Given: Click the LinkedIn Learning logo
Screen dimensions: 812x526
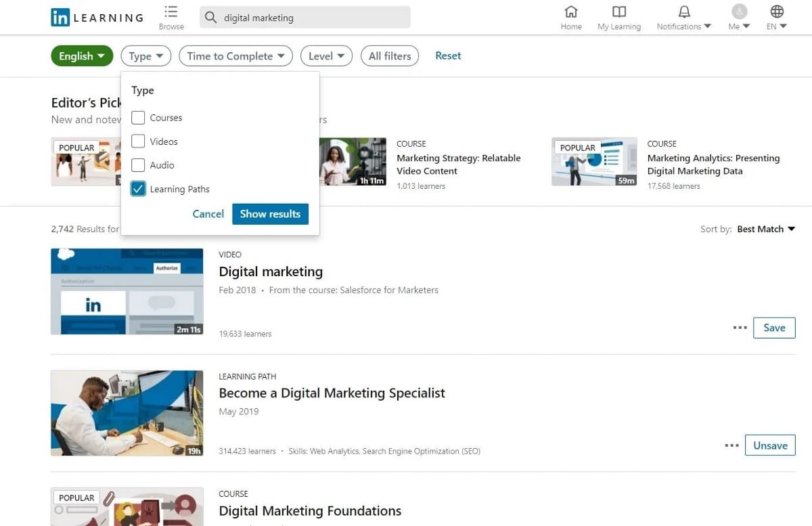Looking at the screenshot, I should pyautogui.click(x=96, y=17).
